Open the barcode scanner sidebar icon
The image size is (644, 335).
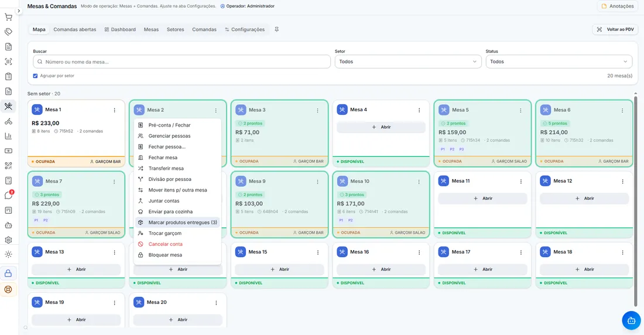click(x=8, y=61)
